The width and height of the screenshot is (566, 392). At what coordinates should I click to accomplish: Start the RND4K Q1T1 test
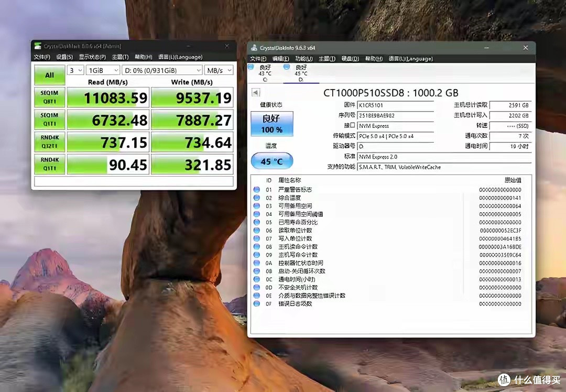(x=50, y=164)
